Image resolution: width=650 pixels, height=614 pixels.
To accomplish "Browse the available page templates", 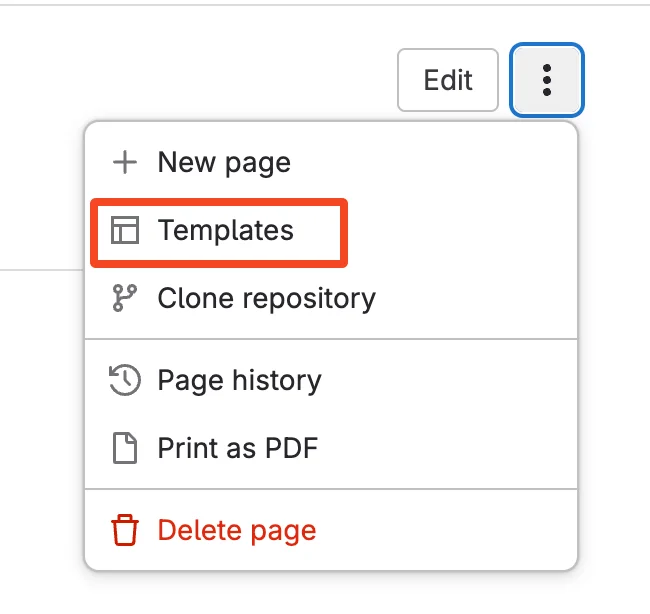I will 225,231.
